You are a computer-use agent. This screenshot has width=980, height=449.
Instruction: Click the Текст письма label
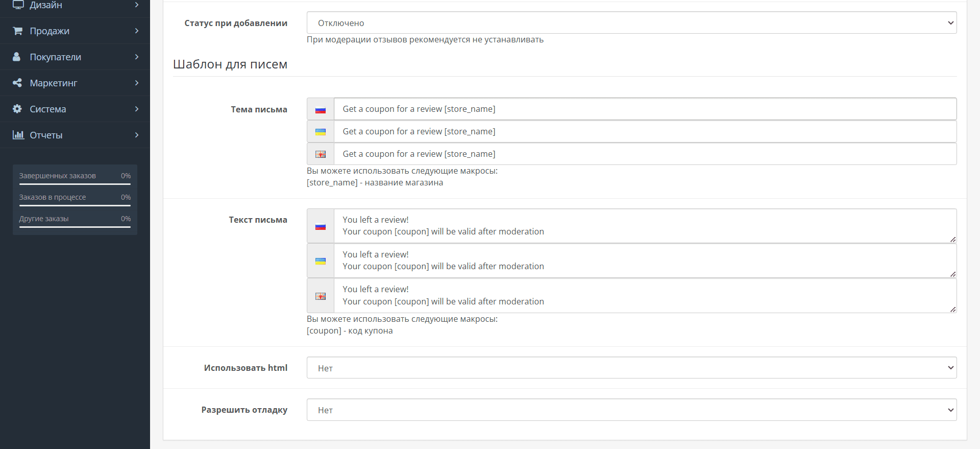point(258,220)
